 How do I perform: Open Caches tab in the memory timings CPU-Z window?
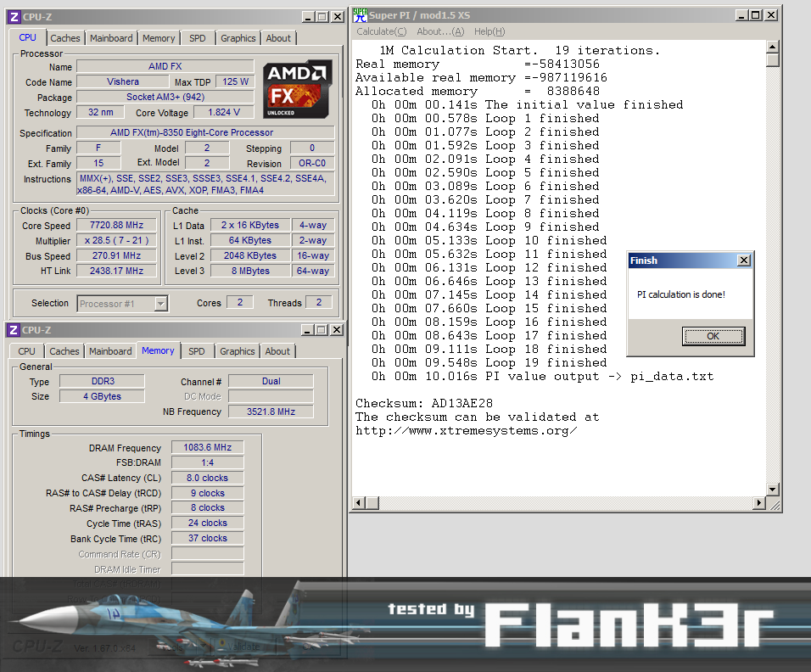(x=64, y=351)
